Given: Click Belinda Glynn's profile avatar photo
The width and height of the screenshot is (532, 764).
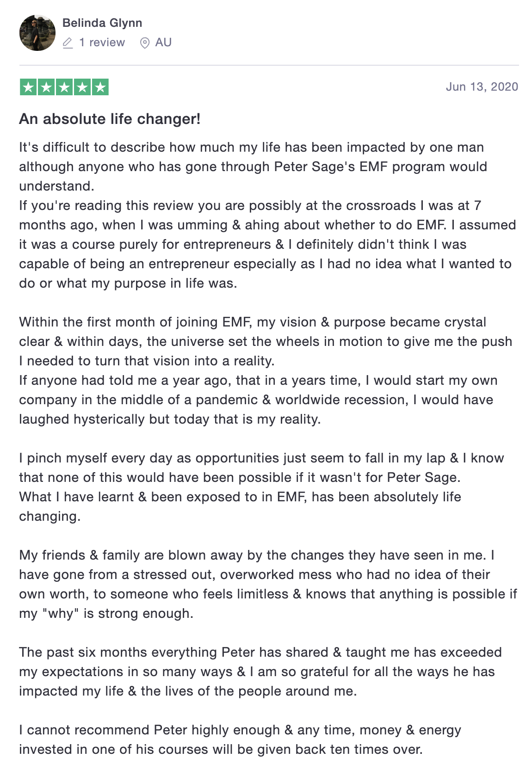Looking at the screenshot, I should pos(37,33).
